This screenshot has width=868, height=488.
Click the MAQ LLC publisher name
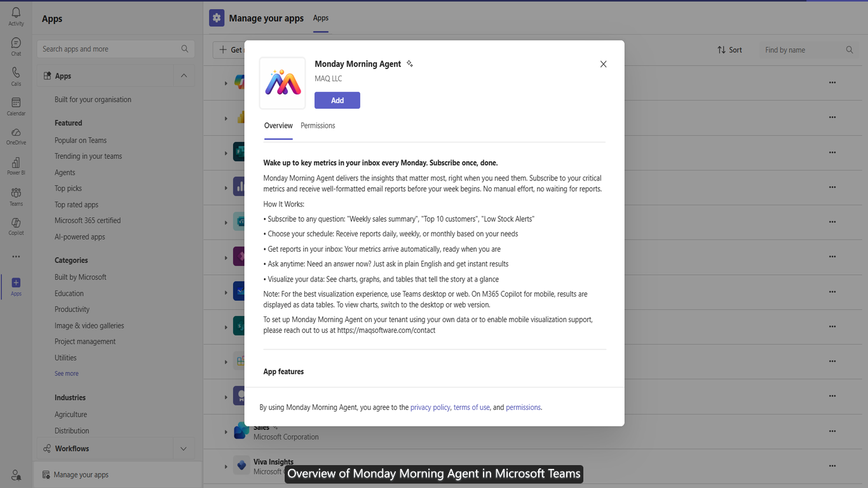(x=329, y=79)
